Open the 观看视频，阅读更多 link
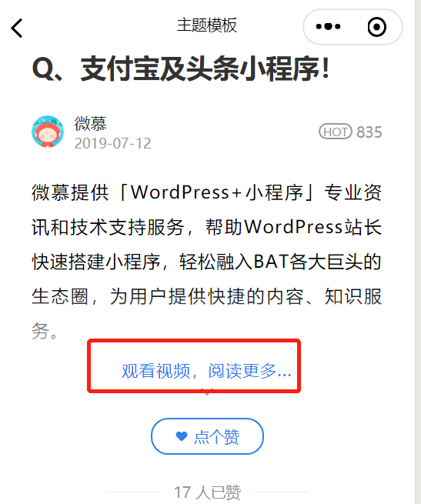The height and width of the screenshot is (504, 421). coord(206,371)
